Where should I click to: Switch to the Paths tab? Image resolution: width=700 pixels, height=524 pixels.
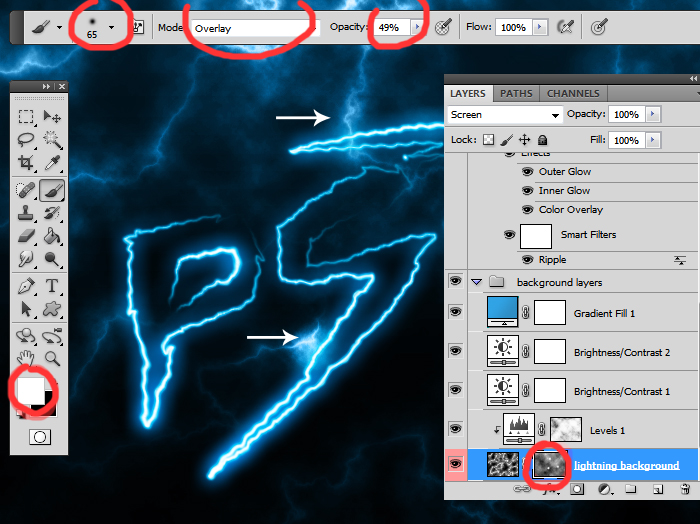coord(516,94)
